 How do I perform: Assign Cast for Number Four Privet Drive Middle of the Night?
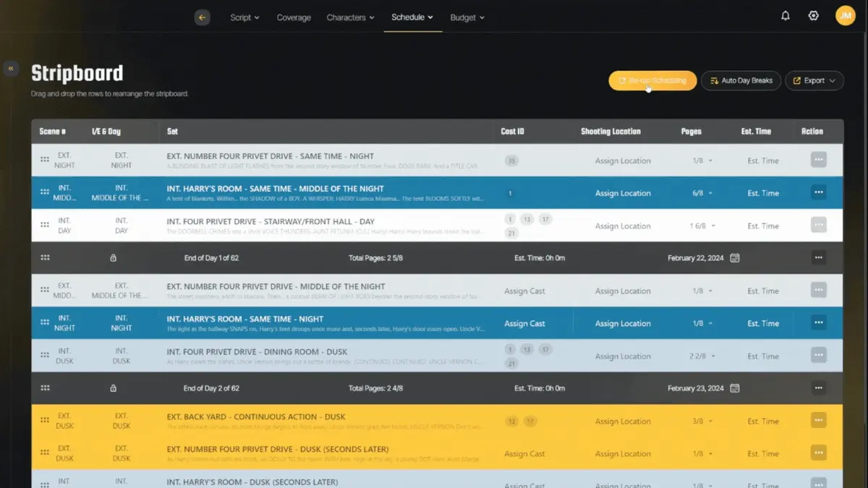(x=524, y=291)
